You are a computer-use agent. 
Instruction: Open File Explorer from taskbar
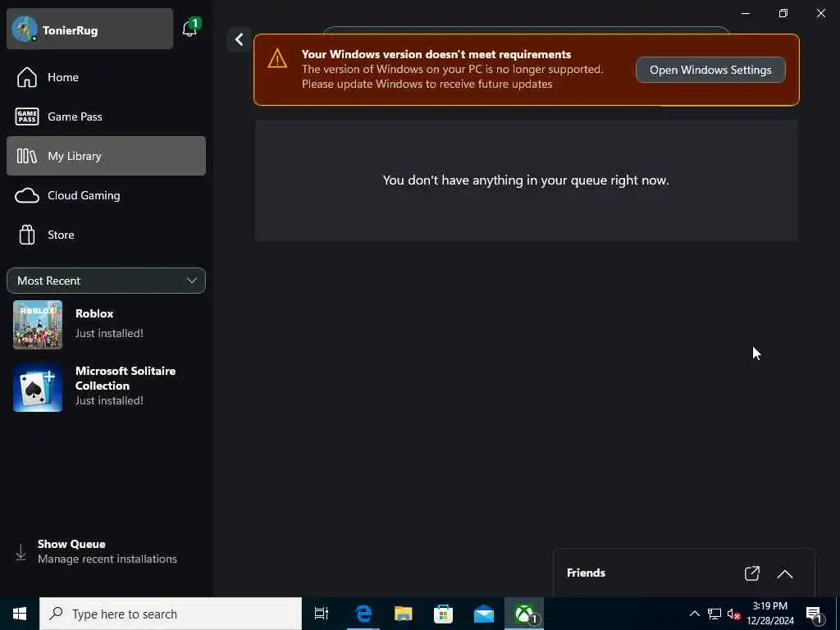pyautogui.click(x=404, y=614)
